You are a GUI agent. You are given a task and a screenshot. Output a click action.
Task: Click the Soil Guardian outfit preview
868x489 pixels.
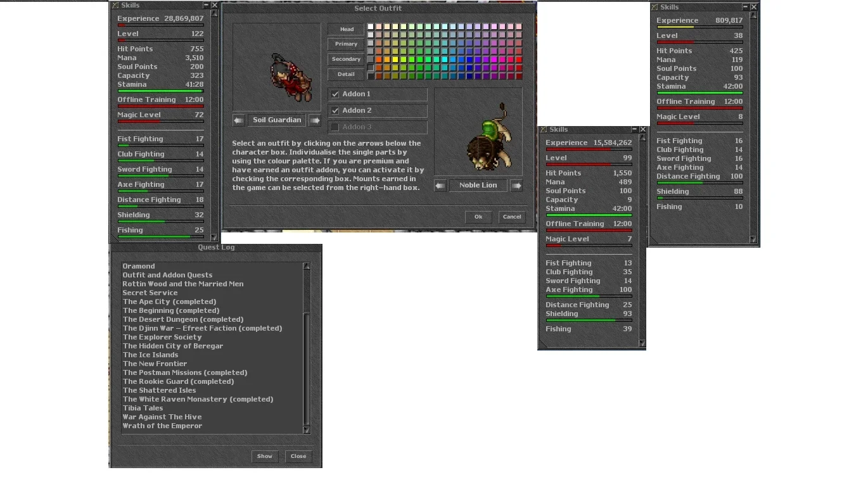[277, 67]
